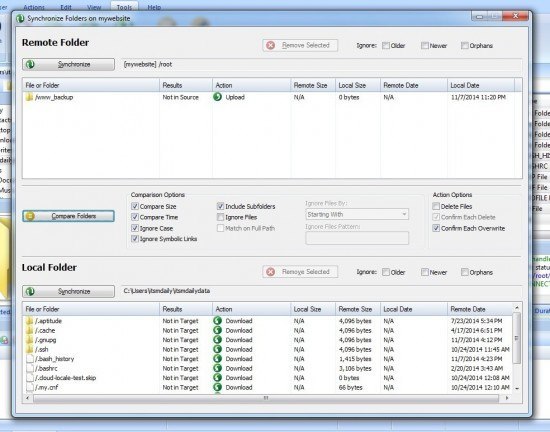Click the Ignore Files Pattern input field
The image size is (550, 432).
357,238
